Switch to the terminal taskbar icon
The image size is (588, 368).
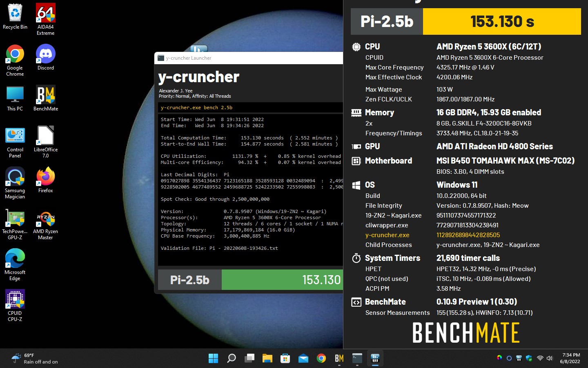[x=357, y=359]
